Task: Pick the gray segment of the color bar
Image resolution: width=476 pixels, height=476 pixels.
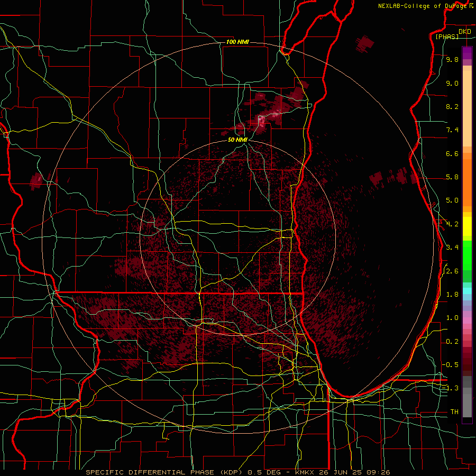Action: pos(467,398)
